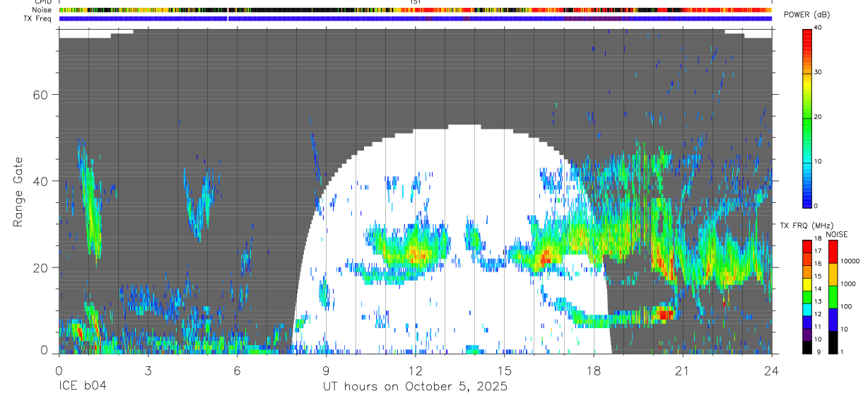Image resolution: width=868 pixels, height=401 pixels.
Task: Click the blue segment of NOISE scale
Action: (x=833, y=320)
